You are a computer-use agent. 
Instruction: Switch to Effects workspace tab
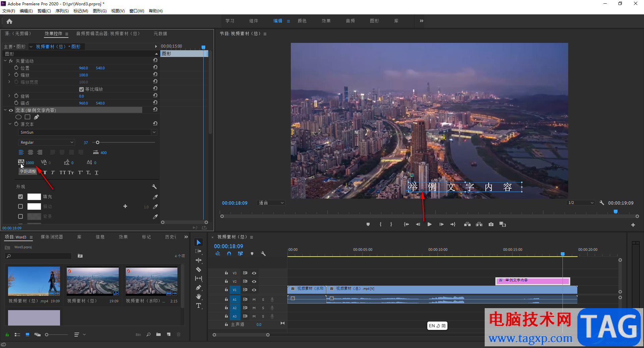pos(326,21)
